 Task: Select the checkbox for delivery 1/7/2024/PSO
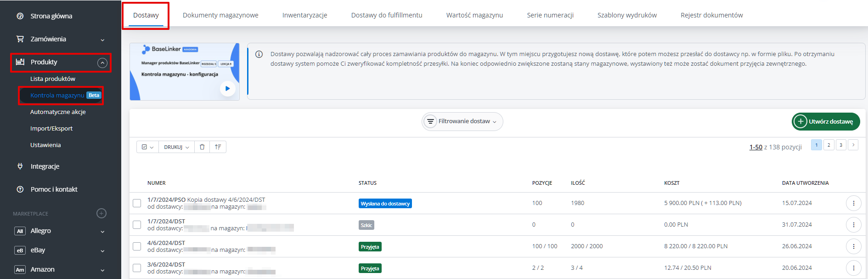click(137, 203)
